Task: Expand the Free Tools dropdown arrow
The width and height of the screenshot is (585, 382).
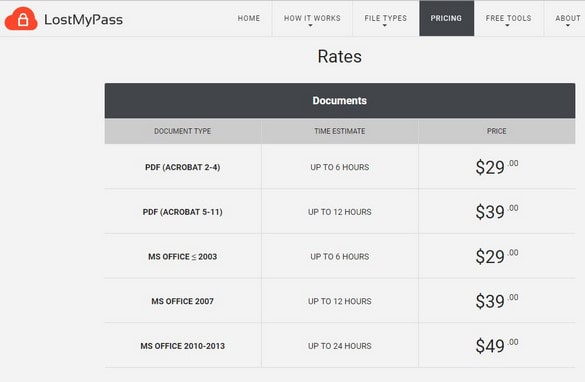Action: [x=507, y=26]
